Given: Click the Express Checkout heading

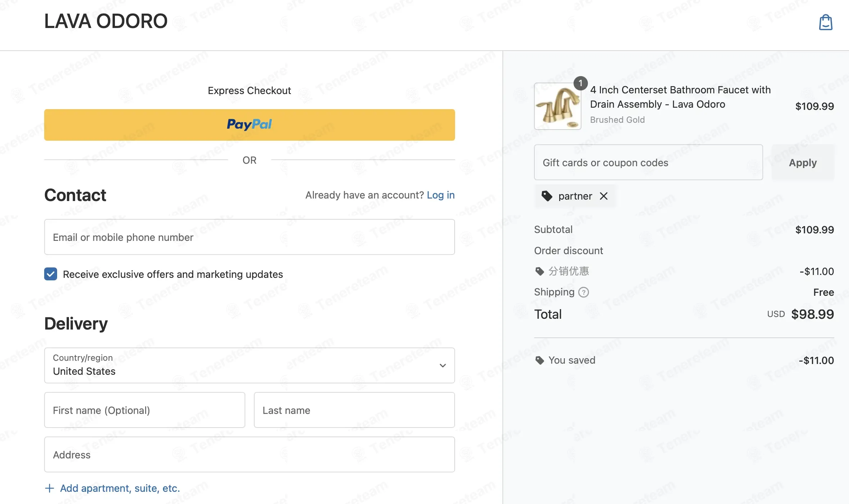Looking at the screenshot, I should tap(249, 90).
